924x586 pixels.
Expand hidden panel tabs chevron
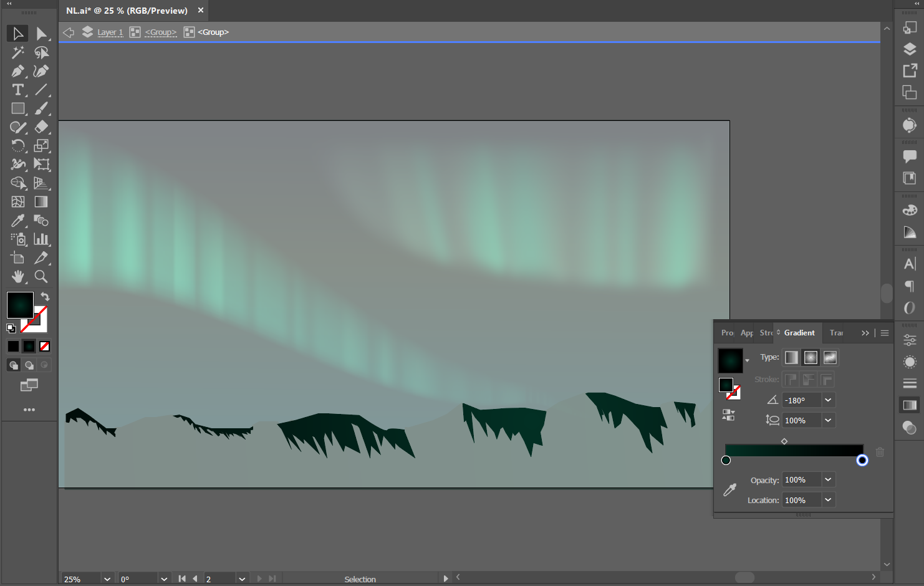tap(865, 333)
